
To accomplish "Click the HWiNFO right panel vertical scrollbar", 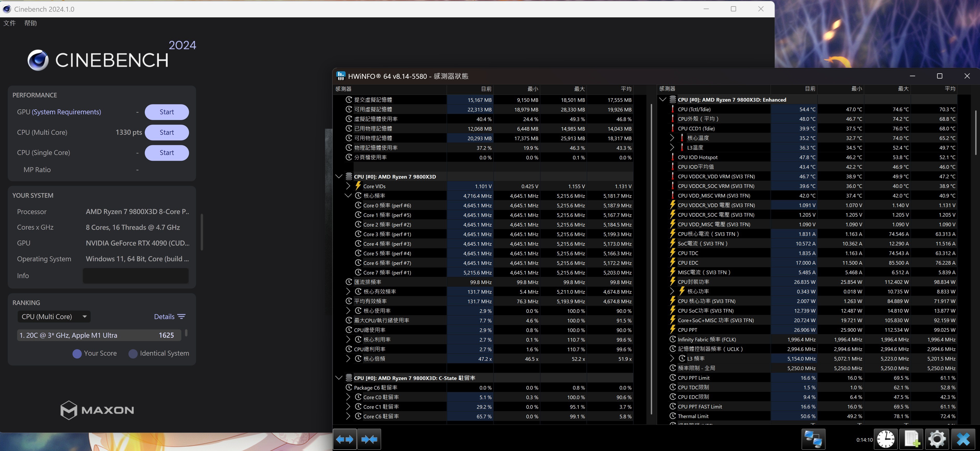I will click(x=976, y=132).
